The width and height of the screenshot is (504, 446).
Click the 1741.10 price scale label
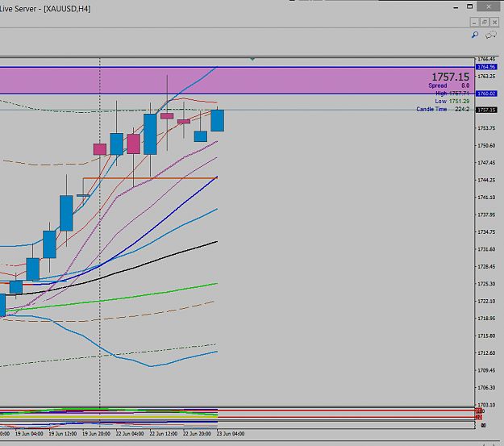pos(486,198)
